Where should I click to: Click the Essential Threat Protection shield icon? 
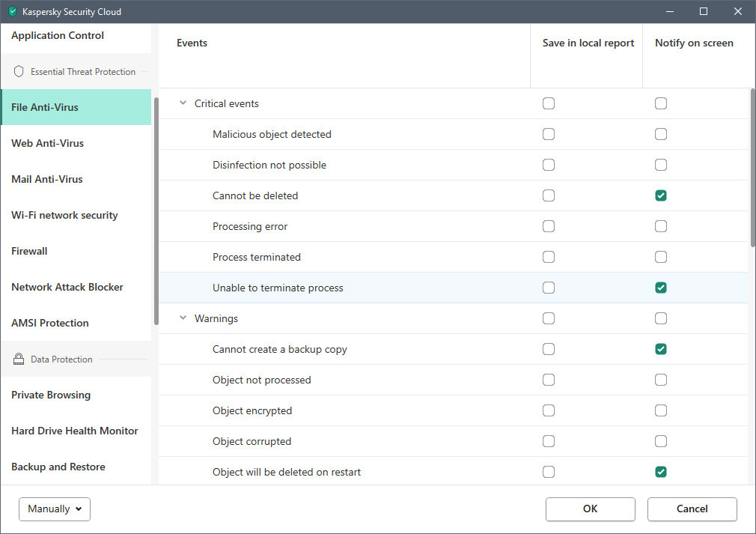pos(19,71)
